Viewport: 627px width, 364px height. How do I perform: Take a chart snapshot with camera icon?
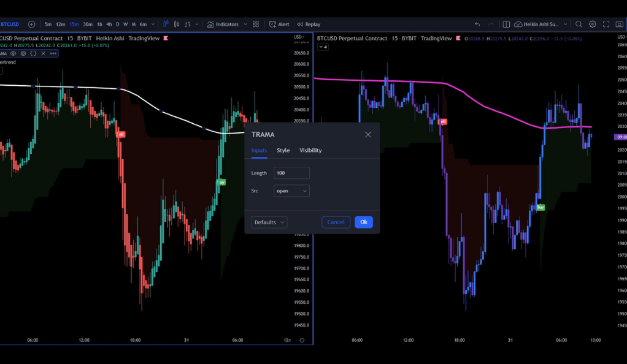620,25
